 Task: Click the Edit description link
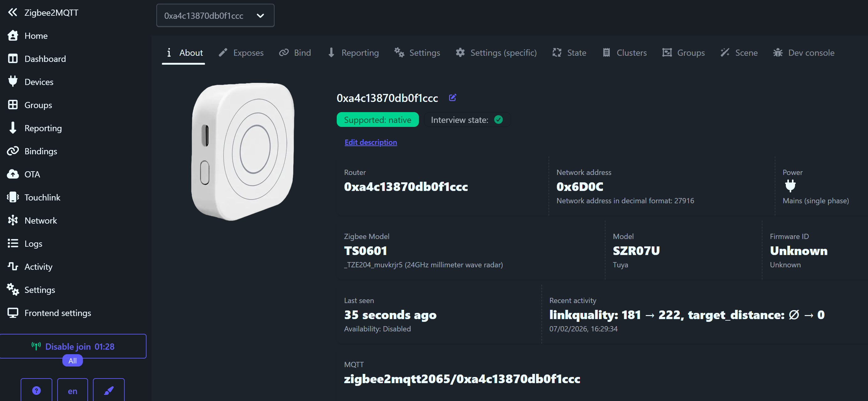tap(371, 142)
